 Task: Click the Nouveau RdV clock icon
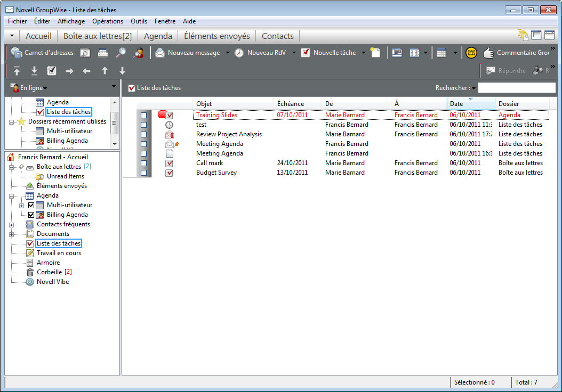(239, 53)
